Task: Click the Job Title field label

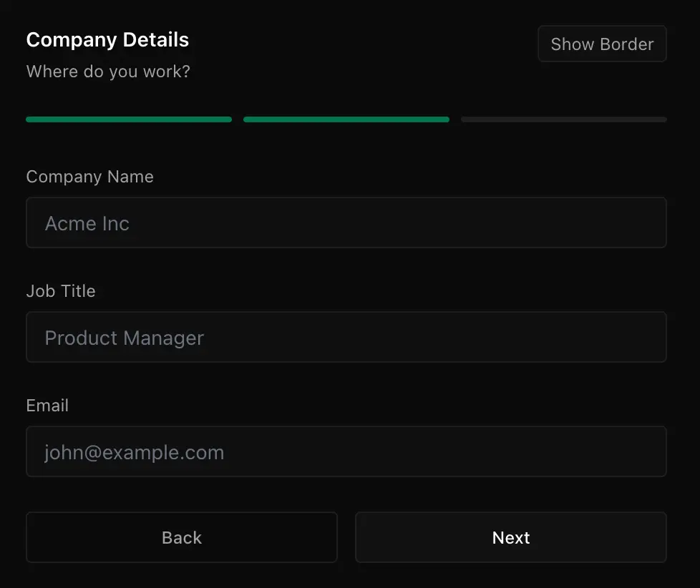Action: point(61,291)
